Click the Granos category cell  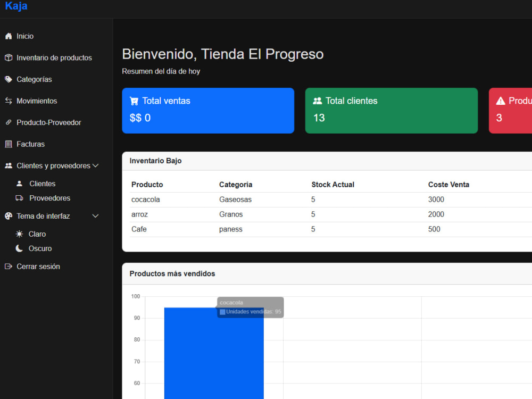pos(231,214)
